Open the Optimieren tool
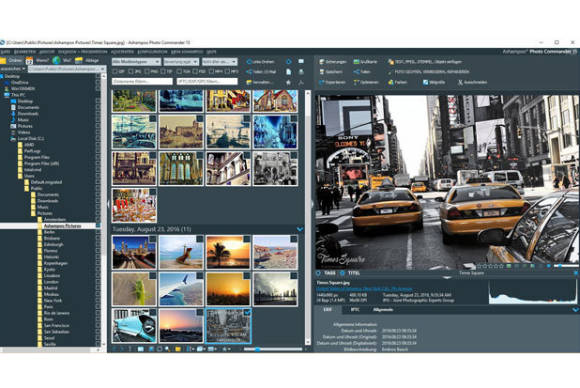The height and width of the screenshot is (388, 580). point(356,82)
